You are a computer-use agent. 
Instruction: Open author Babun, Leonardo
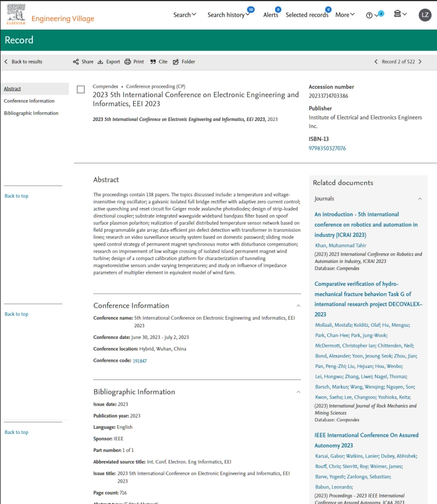click(333, 487)
